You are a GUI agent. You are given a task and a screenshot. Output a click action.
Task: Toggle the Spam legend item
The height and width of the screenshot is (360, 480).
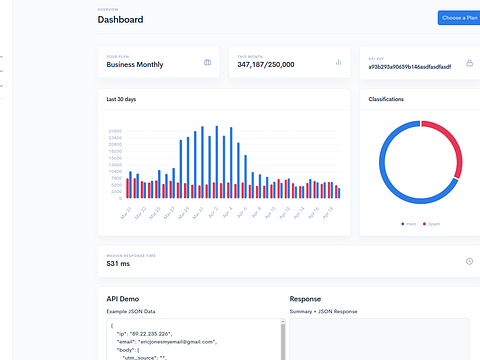pos(431,224)
